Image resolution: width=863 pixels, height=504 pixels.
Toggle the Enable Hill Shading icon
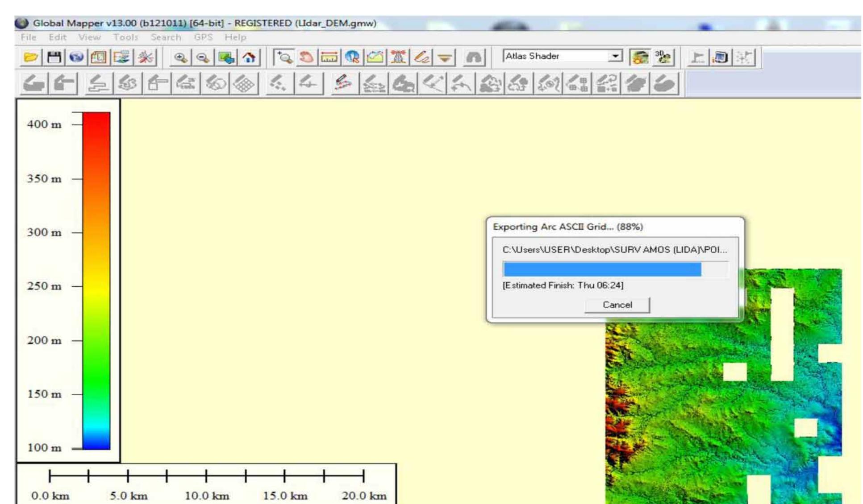tap(640, 58)
